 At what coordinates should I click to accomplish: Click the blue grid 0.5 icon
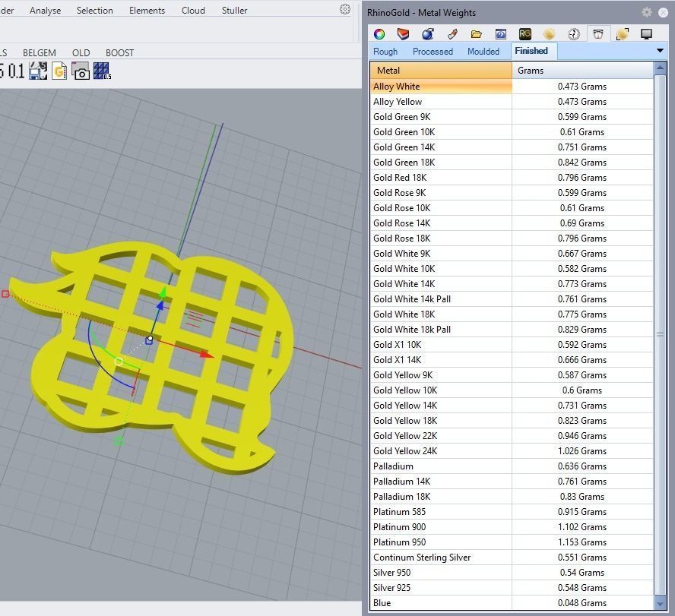[102, 71]
